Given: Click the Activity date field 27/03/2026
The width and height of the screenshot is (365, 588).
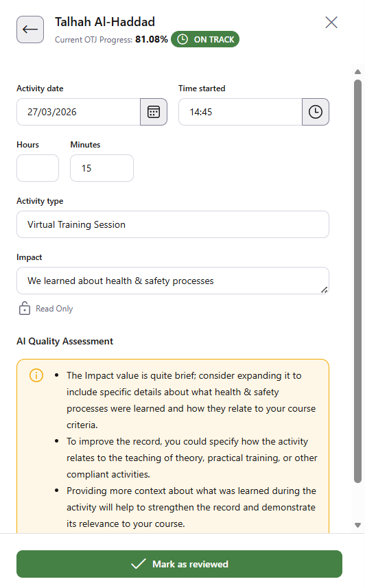Looking at the screenshot, I should pos(78,112).
